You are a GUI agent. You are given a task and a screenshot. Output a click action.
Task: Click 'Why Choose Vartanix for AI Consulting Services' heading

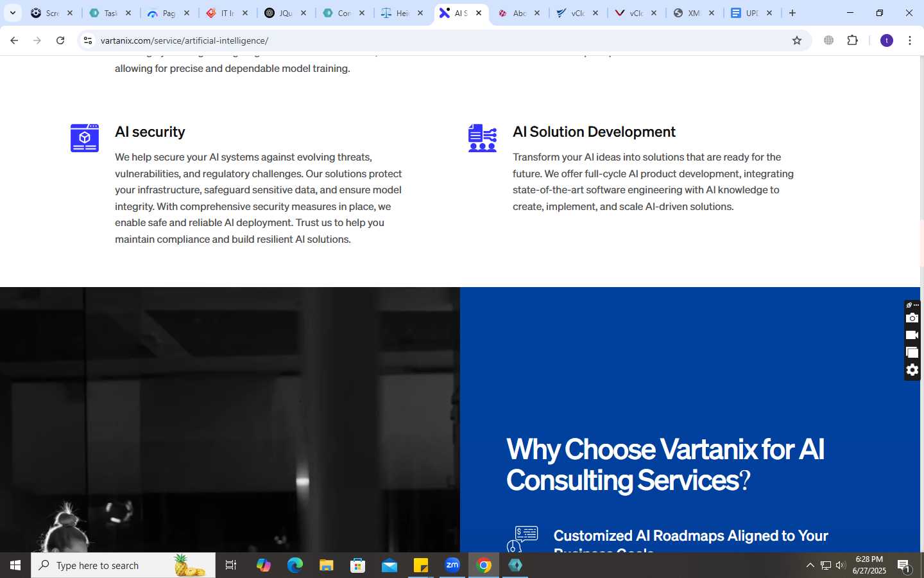tap(665, 465)
